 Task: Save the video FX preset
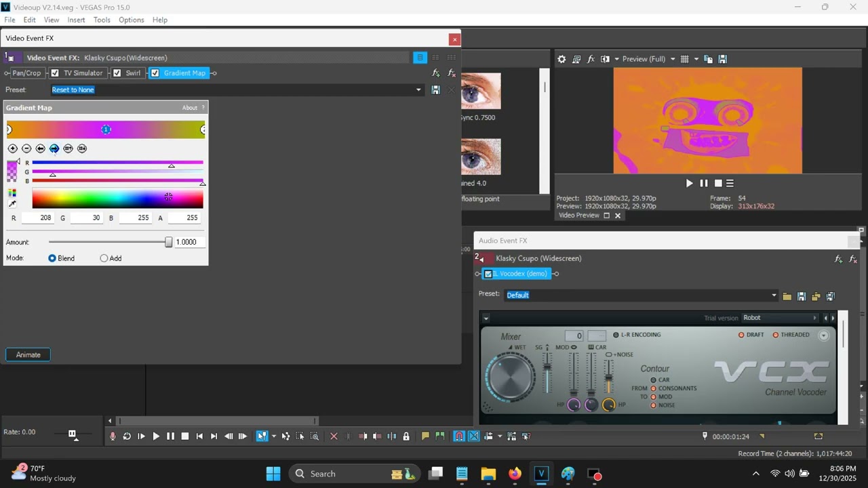click(x=435, y=89)
